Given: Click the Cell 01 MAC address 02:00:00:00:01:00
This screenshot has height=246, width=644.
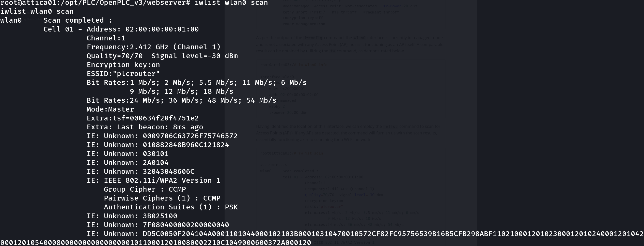Looking at the screenshot, I should tap(162, 29).
